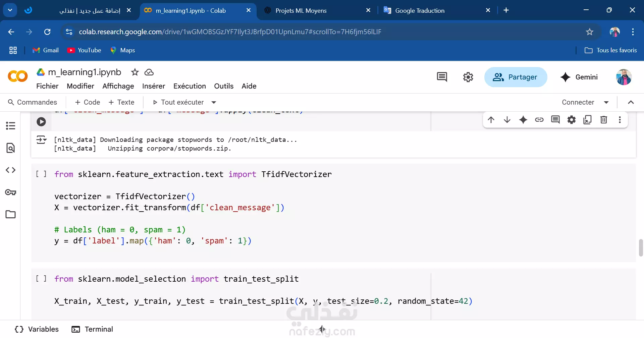Screen dimensions: 644x338
Task: Open the Outils menu
Action: [x=224, y=86]
